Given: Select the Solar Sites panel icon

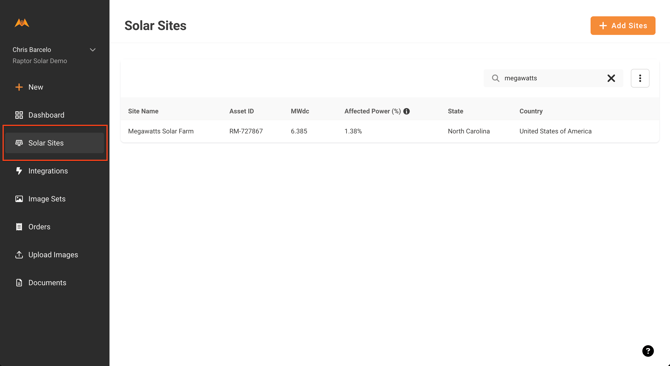Looking at the screenshot, I should [x=19, y=143].
